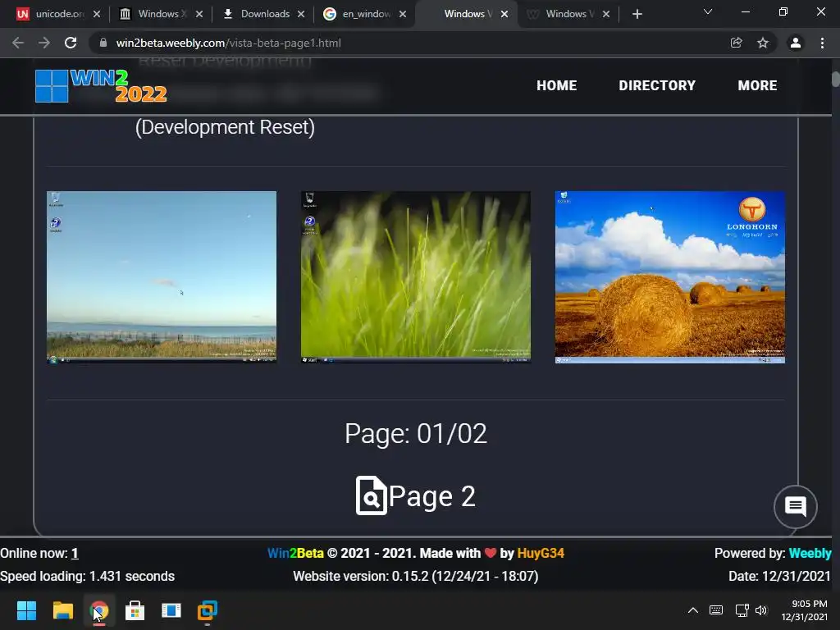Open Microsoft Store from the taskbar
This screenshot has height=630, width=840.
click(135, 610)
